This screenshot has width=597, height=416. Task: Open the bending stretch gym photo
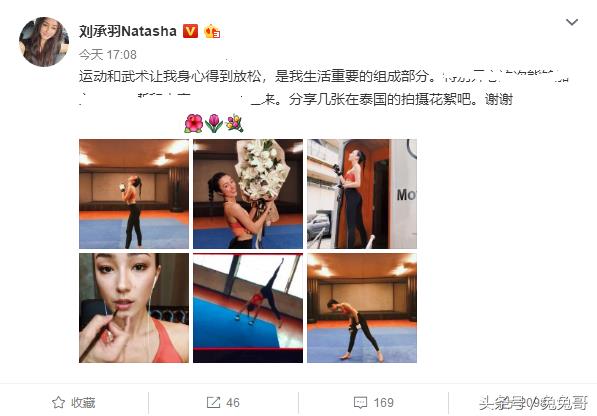(362, 308)
